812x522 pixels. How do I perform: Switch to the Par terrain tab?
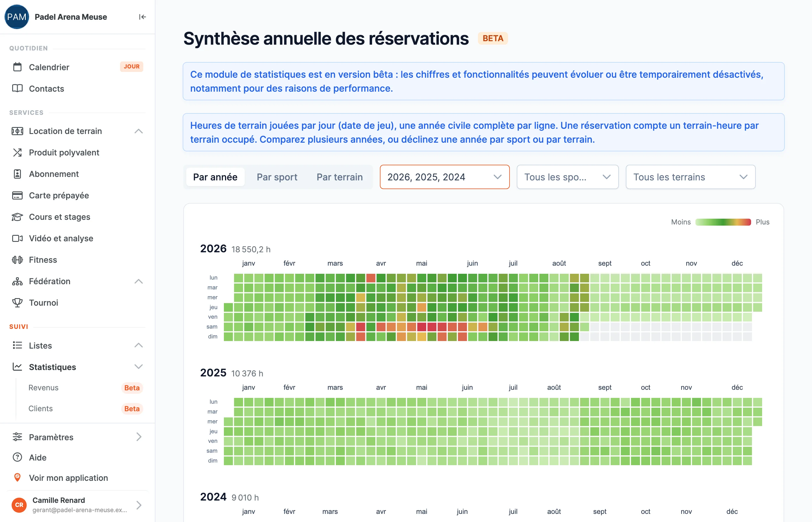(340, 177)
